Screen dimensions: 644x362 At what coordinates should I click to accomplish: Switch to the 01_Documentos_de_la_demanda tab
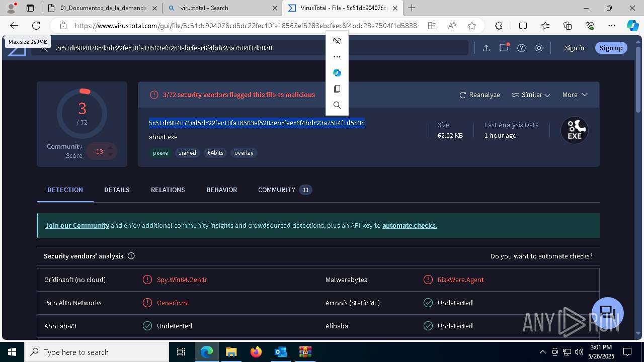[103, 8]
